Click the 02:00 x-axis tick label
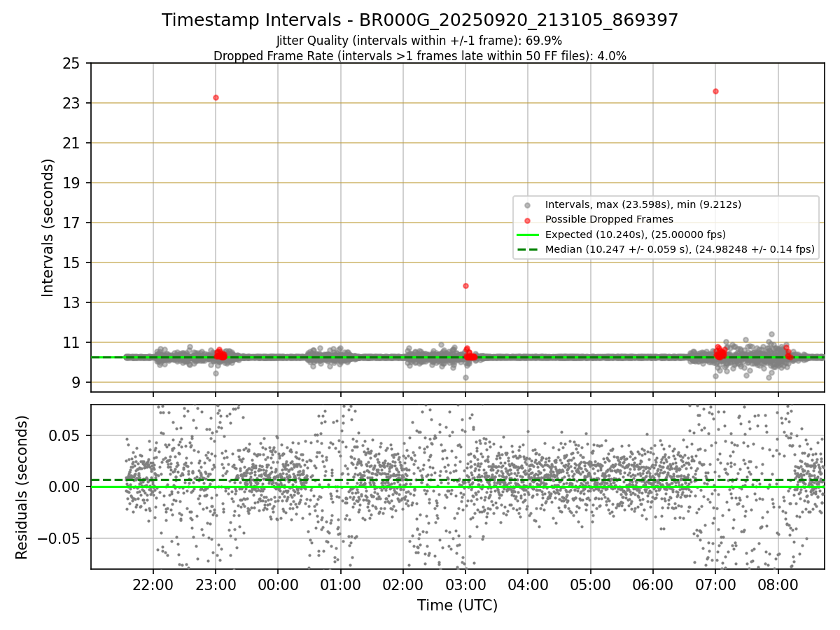 pyautogui.click(x=403, y=585)
